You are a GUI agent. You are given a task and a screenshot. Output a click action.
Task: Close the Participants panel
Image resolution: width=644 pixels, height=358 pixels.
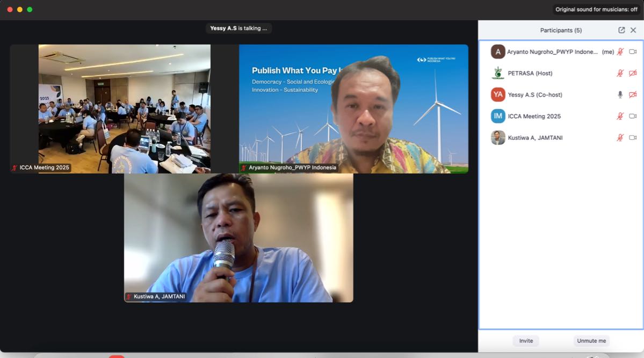point(633,30)
